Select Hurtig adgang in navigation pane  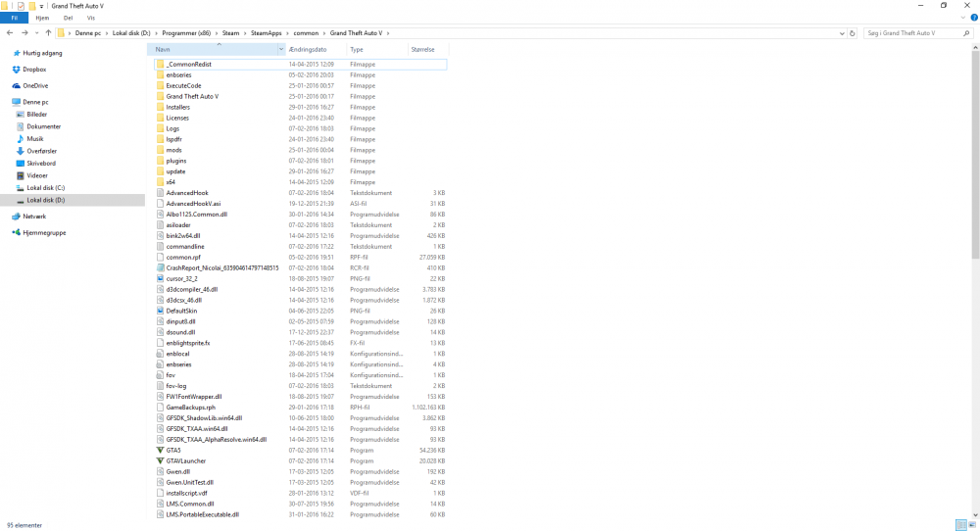pos(42,53)
